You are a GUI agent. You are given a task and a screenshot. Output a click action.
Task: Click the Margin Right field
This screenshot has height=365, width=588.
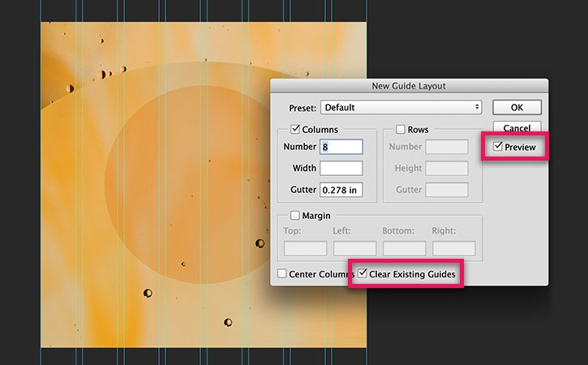[x=453, y=248]
